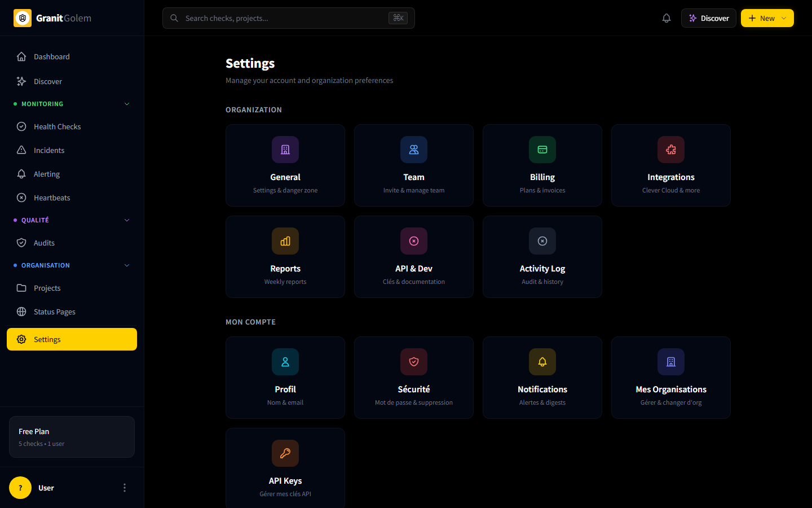Click the Alerting bell icon in sidebar
This screenshot has height=508, width=812.
click(21, 174)
